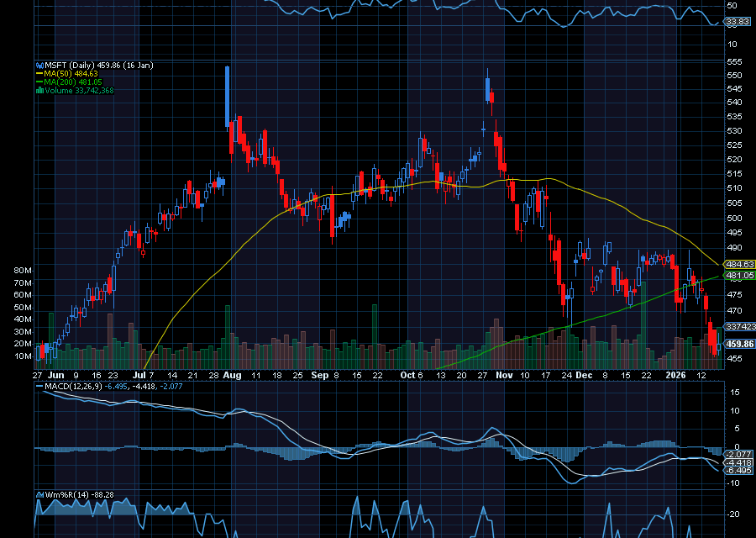Click the Wm%R(14) indicator label
This screenshot has height=538, width=756.
click(67, 495)
